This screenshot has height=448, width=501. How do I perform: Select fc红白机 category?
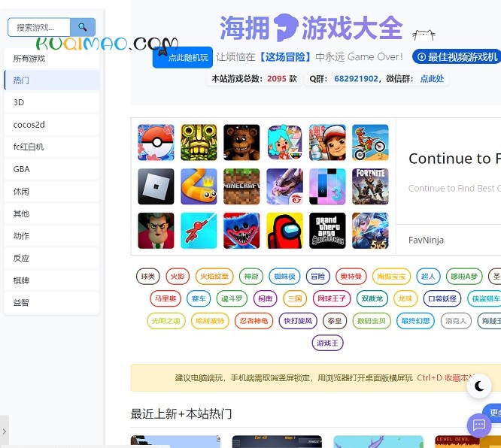(x=51, y=147)
